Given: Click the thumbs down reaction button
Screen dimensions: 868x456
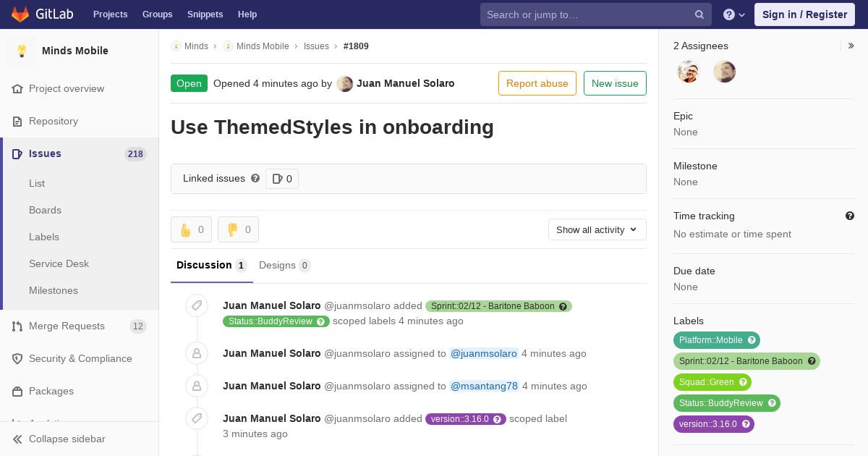Looking at the screenshot, I should click(x=238, y=229).
